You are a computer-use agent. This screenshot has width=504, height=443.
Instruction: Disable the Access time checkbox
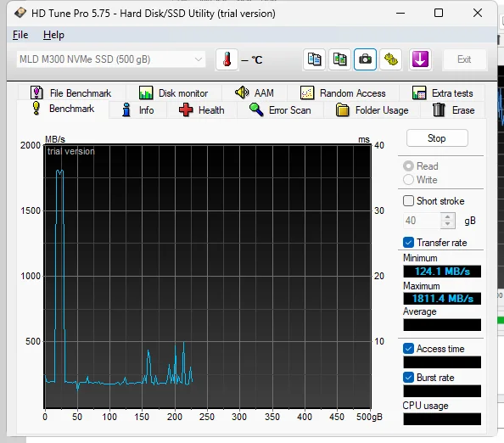408,349
